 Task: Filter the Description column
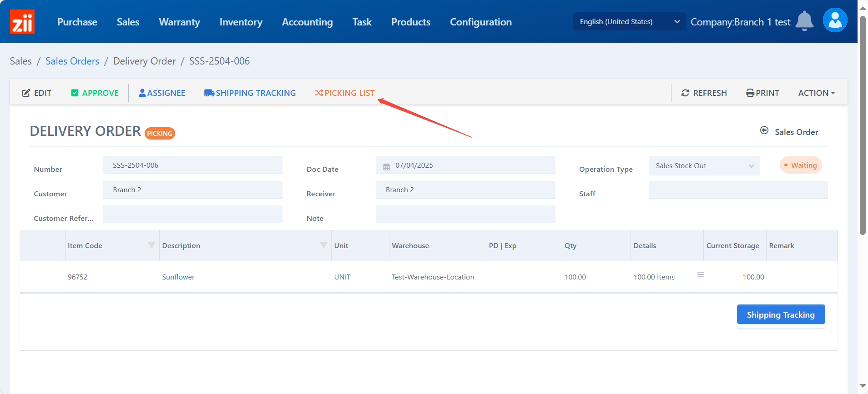(x=323, y=245)
